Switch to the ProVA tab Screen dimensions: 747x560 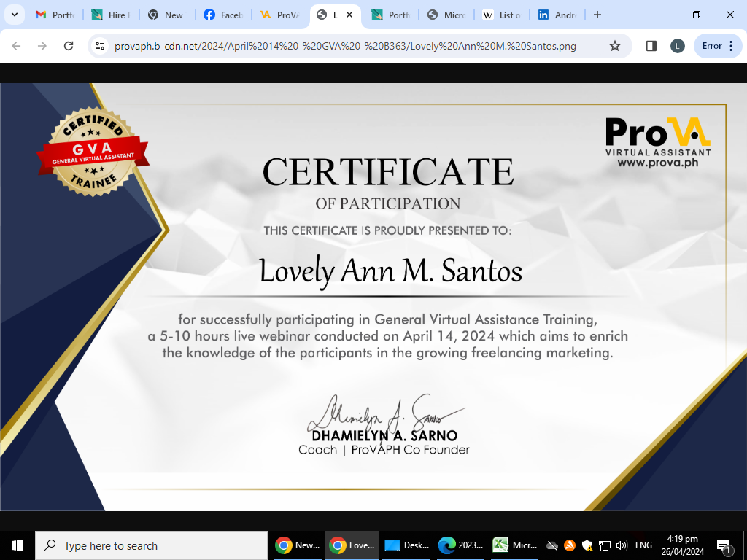279,15
